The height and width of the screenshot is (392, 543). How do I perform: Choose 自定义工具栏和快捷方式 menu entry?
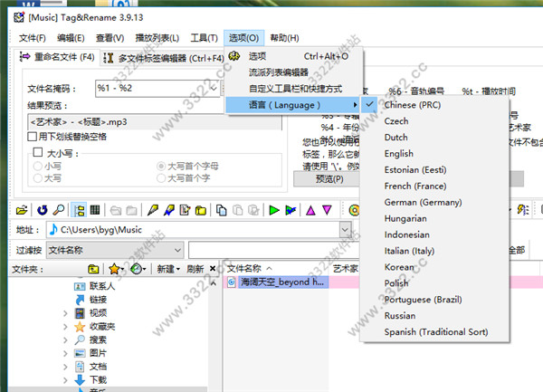294,89
